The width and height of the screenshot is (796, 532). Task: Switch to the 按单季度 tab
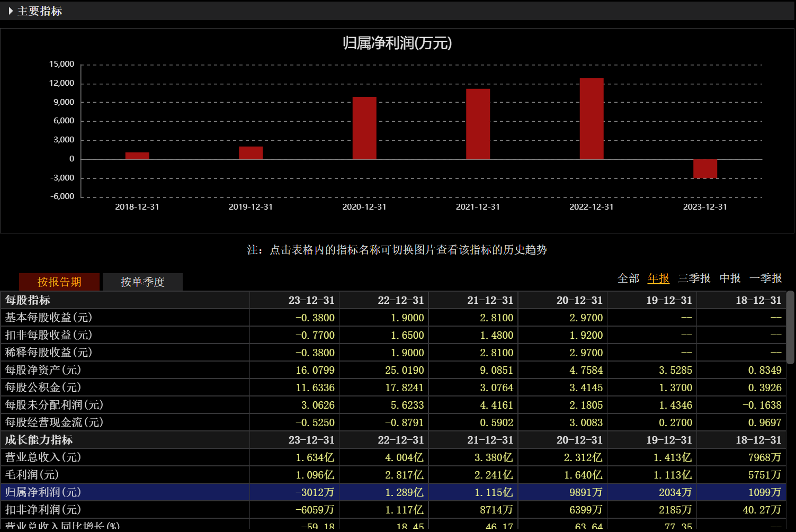point(142,282)
